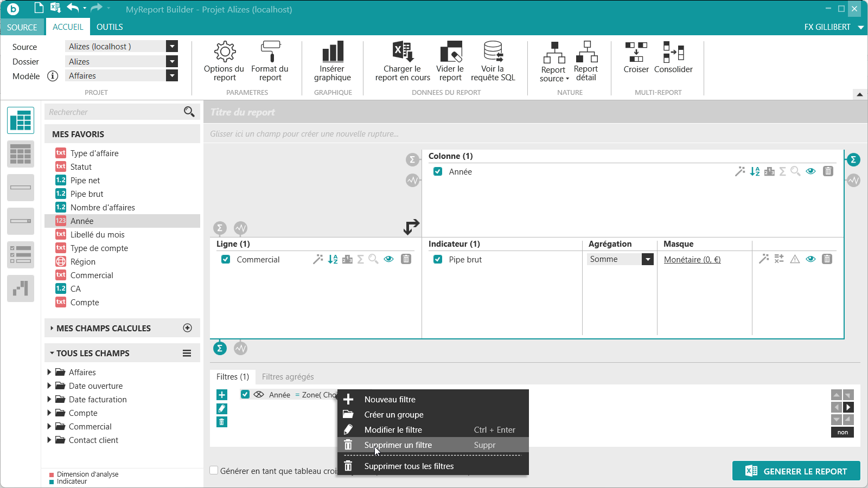Click the add calculated field plus icon

pyautogui.click(x=188, y=328)
